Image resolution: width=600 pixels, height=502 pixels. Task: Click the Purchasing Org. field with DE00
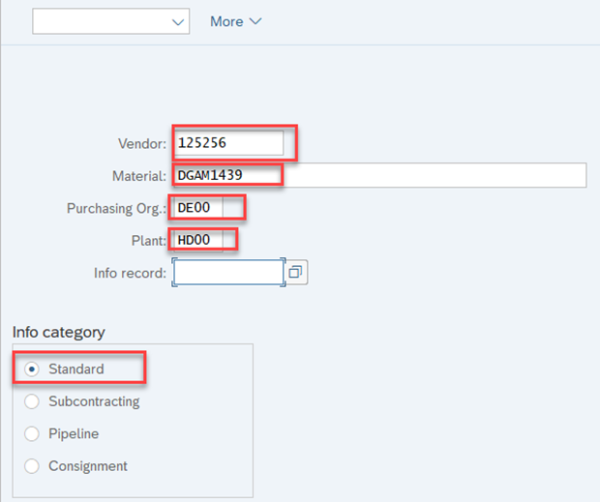click(208, 208)
